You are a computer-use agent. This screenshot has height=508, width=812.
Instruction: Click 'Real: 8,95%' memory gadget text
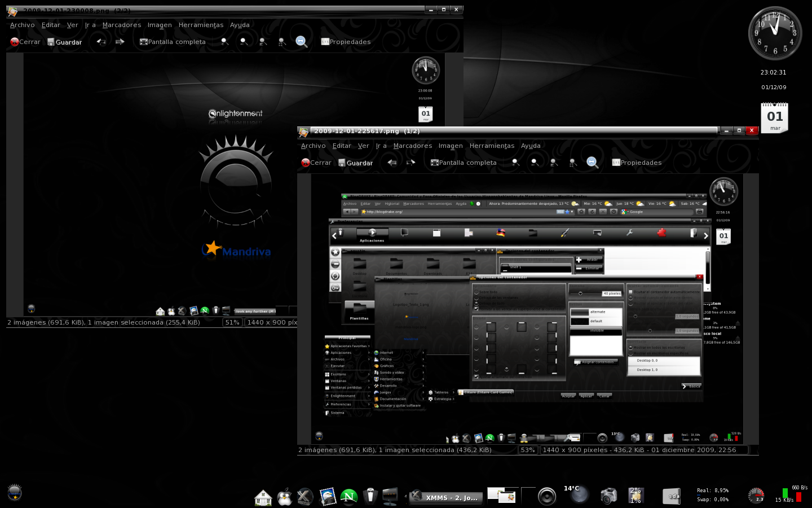pyautogui.click(x=713, y=491)
